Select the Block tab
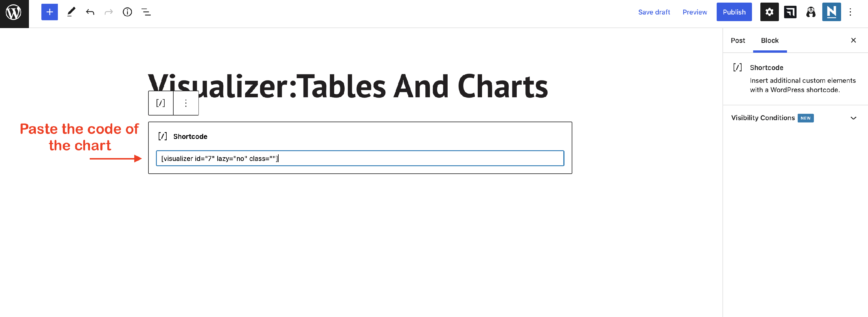 [770, 41]
